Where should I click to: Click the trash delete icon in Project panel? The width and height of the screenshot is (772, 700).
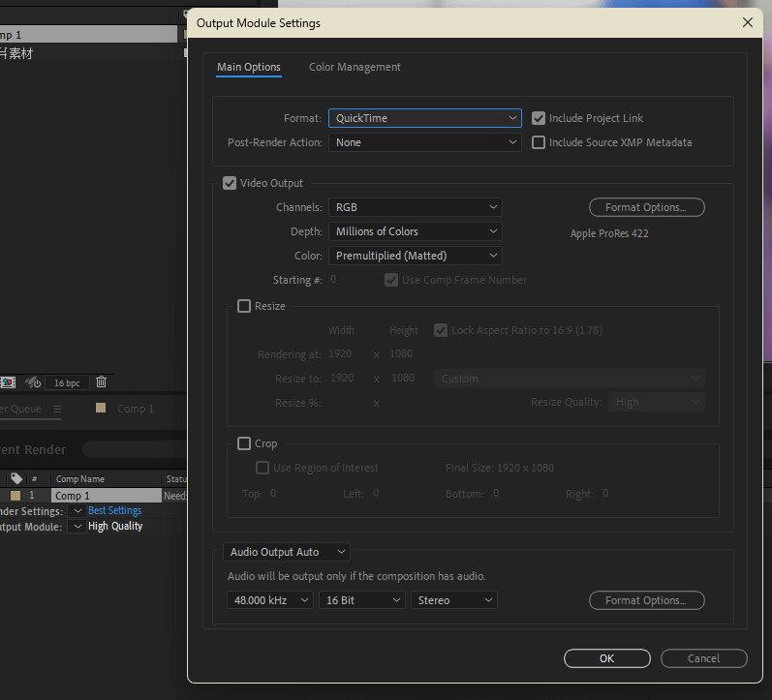[x=101, y=382]
